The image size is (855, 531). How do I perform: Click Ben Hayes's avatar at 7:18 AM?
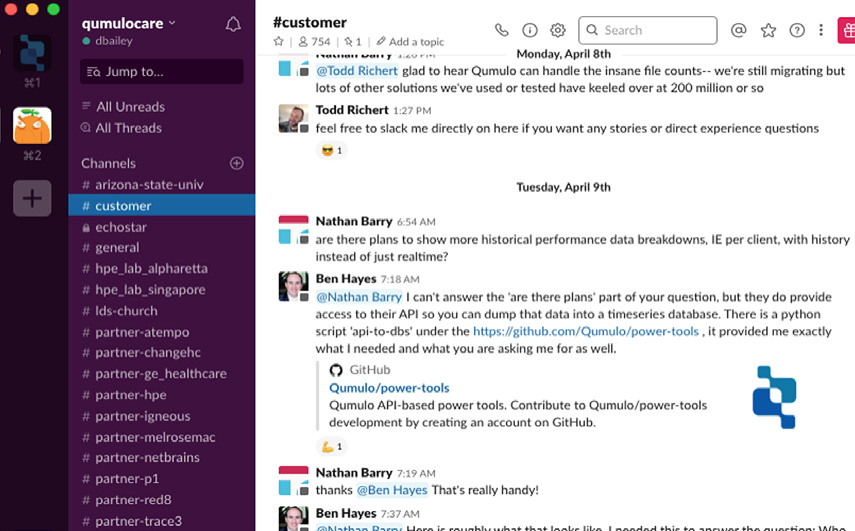click(x=293, y=286)
